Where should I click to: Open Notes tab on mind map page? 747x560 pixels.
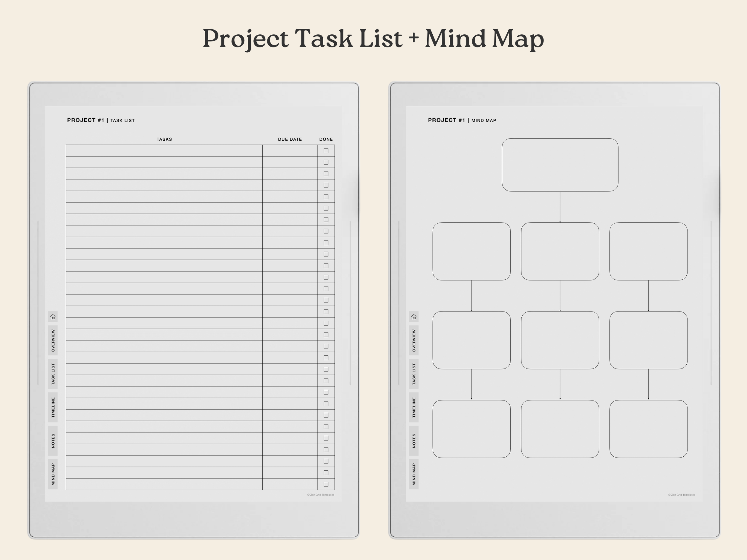[x=414, y=441]
